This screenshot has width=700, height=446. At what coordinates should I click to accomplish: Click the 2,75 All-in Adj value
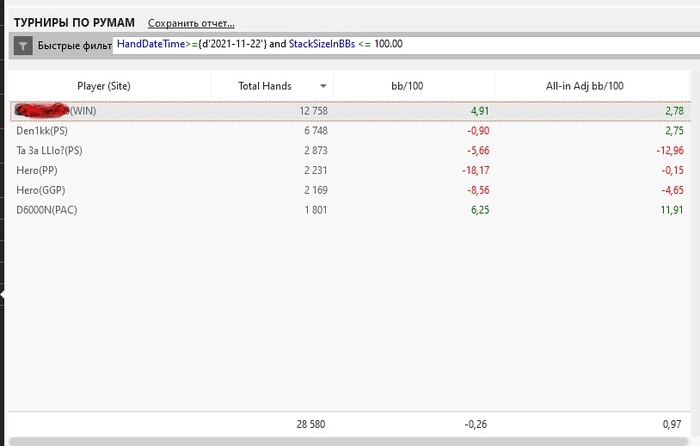coord(674,131)
